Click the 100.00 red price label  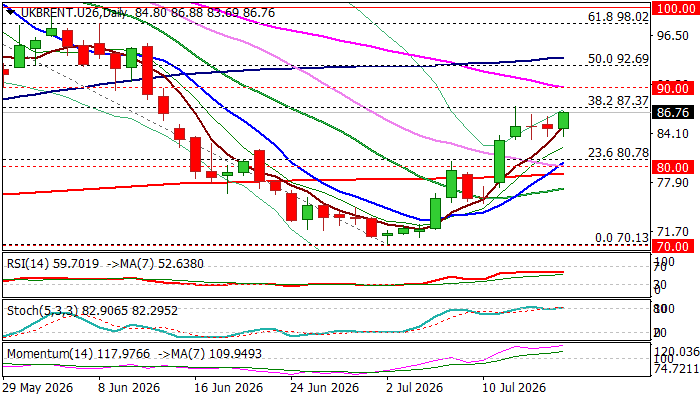[676, 8]
